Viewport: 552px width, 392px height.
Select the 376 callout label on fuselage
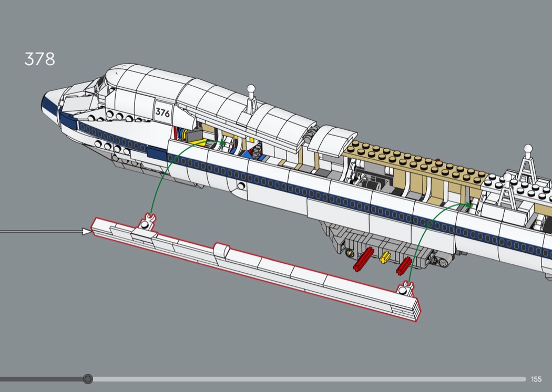tap(162, 112)
